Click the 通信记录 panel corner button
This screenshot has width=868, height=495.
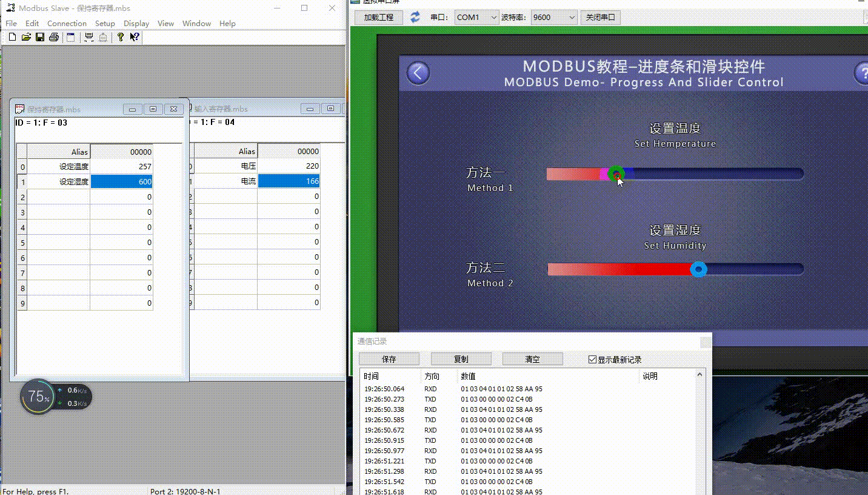[706, 342]
